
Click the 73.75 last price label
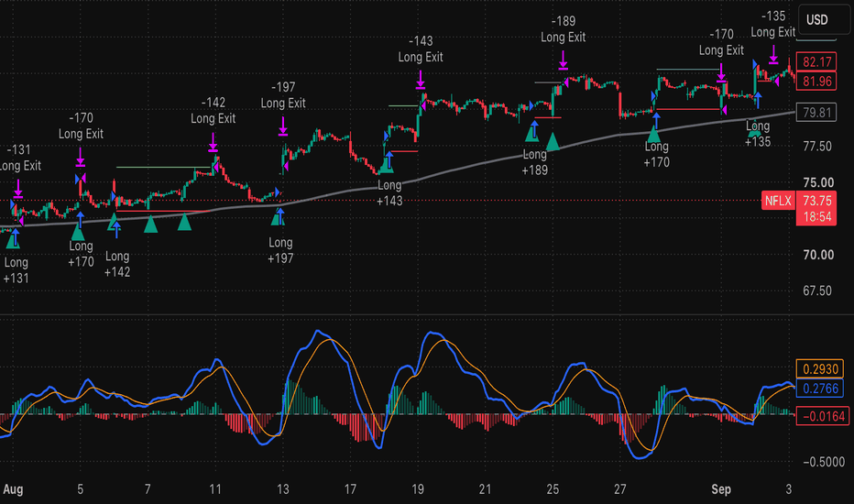point(816,201)
